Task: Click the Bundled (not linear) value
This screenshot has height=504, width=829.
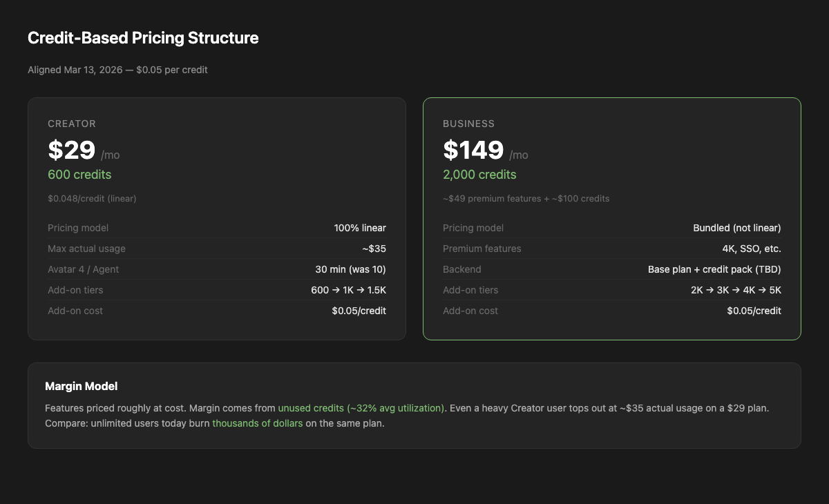Action: pyautogui.click(x=737, y=228)
